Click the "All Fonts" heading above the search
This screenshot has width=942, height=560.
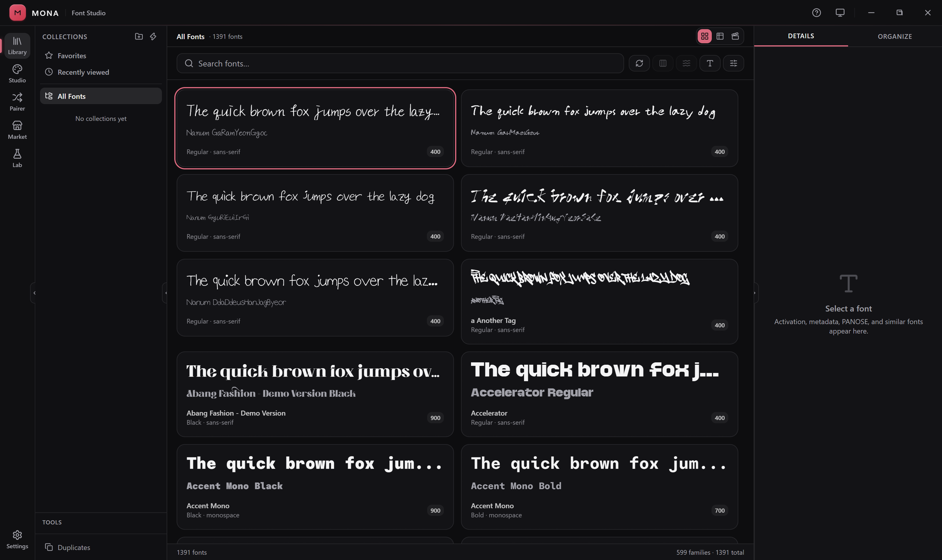[x=190, y=36]
